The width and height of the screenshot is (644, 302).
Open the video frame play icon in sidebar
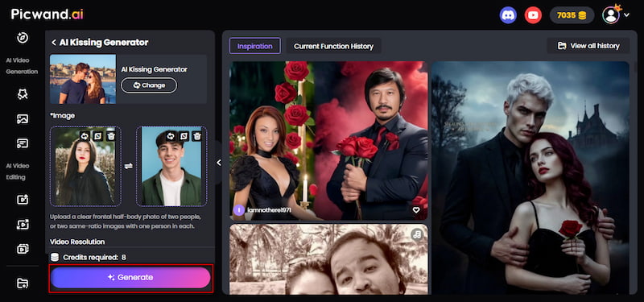(x=23, y=225)
